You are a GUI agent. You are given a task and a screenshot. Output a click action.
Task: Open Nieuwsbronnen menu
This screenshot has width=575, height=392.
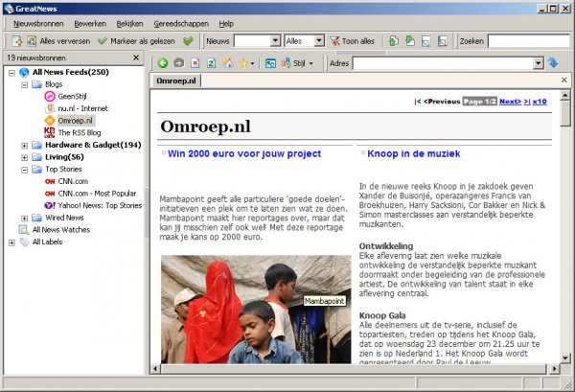(x=38, y=24)
